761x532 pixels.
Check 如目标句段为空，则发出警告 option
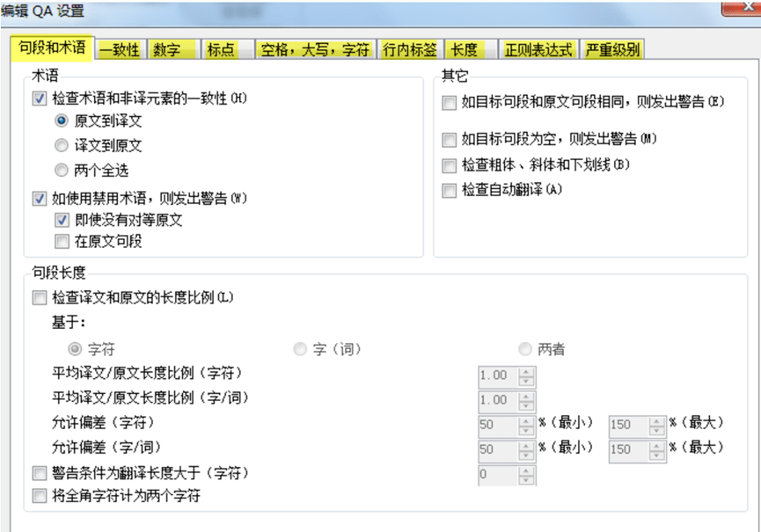449,140
